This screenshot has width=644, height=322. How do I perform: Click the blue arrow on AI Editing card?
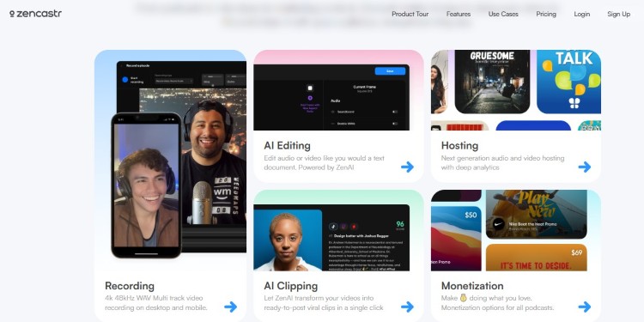407,167
